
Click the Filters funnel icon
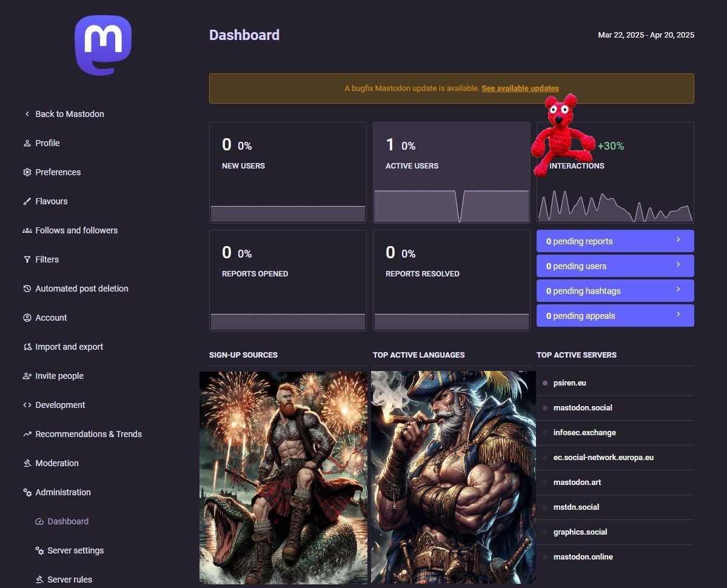[x=27, y=259]
